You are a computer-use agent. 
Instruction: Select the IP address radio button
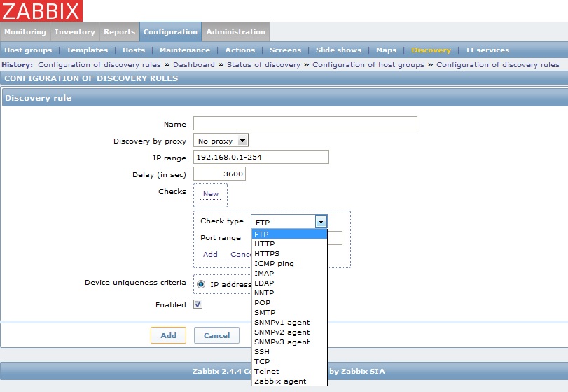coord(201,284)
